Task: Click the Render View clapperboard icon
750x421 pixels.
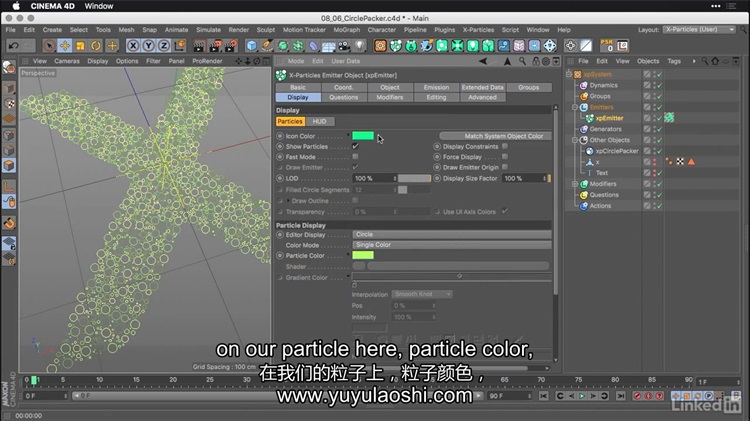Action: [199, 46]
